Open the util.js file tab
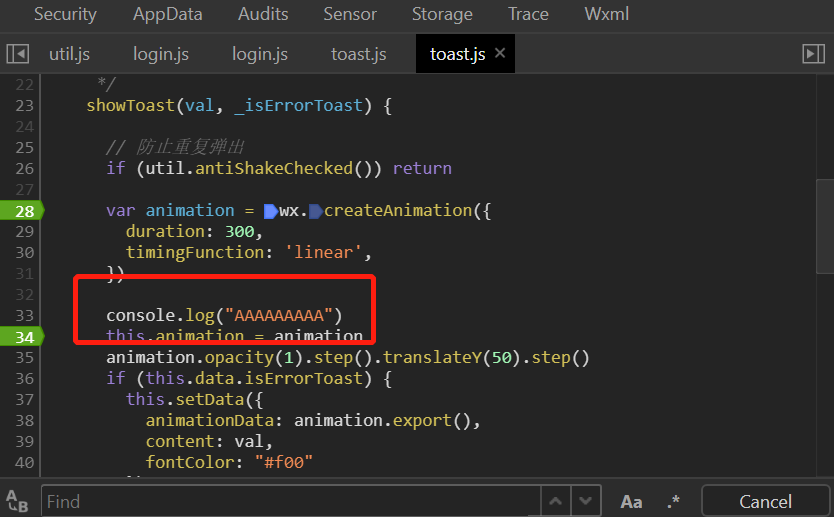The image size is (834, 517). tap(70, 54)
